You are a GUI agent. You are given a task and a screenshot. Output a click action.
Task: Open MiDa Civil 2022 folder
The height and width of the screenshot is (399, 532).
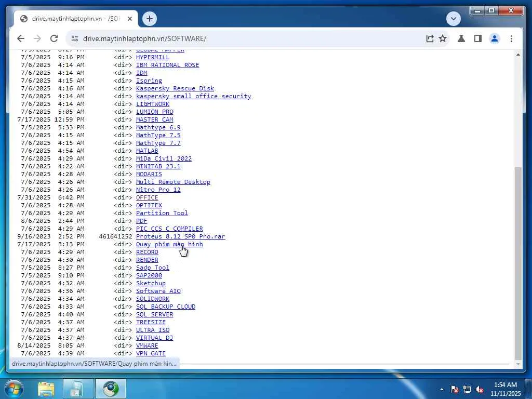164,159
